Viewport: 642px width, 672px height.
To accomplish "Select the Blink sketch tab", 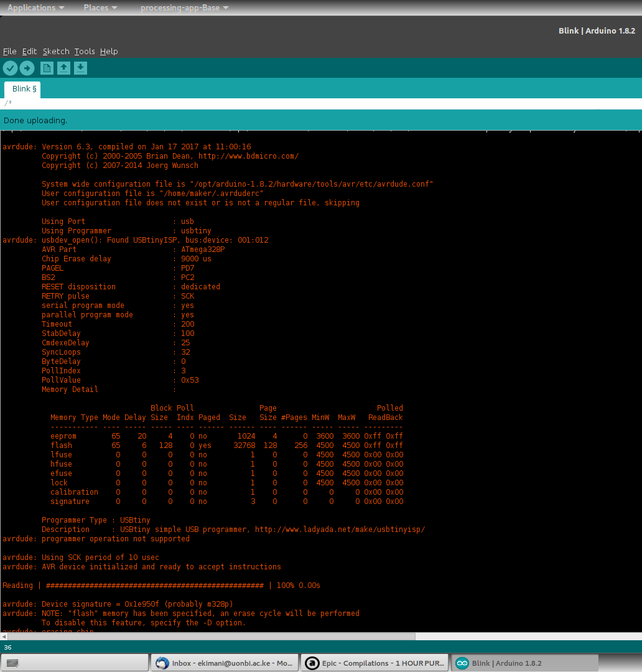I will [23, 89].
